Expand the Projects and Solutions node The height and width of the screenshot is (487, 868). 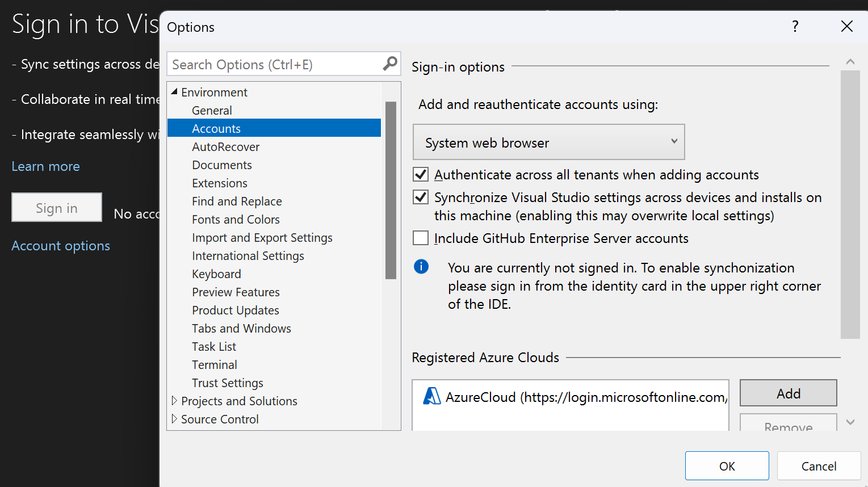coord(174,401)
